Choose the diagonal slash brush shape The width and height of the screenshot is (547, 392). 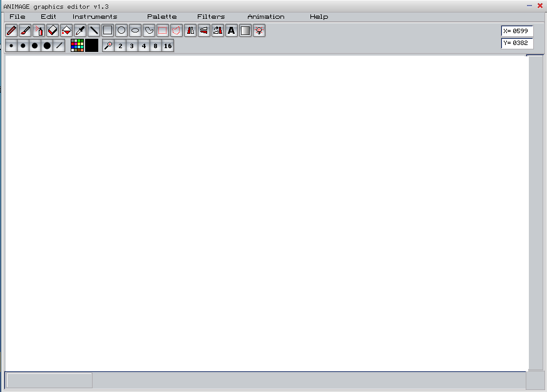point(59,46)
